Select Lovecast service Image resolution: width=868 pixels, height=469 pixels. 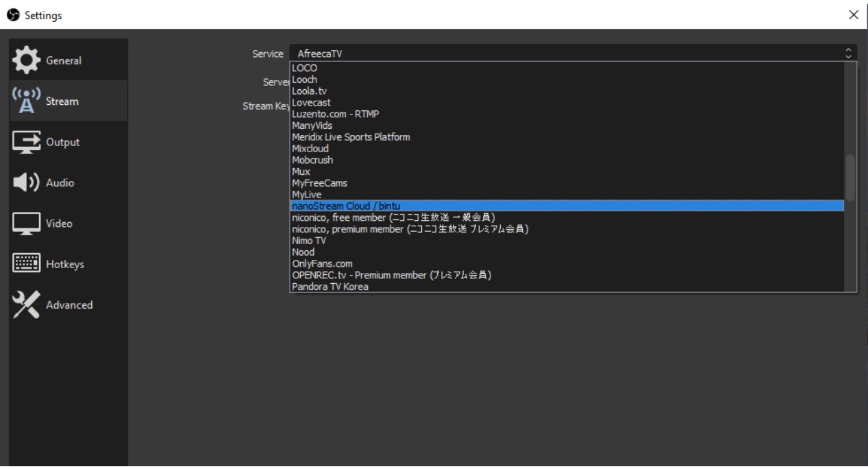pos(567,102)
